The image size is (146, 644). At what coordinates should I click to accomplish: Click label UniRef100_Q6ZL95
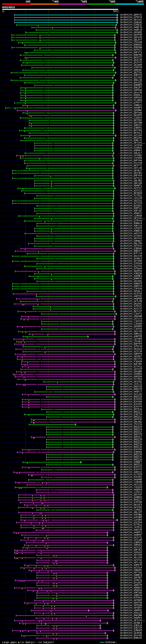tap(131, 60)
